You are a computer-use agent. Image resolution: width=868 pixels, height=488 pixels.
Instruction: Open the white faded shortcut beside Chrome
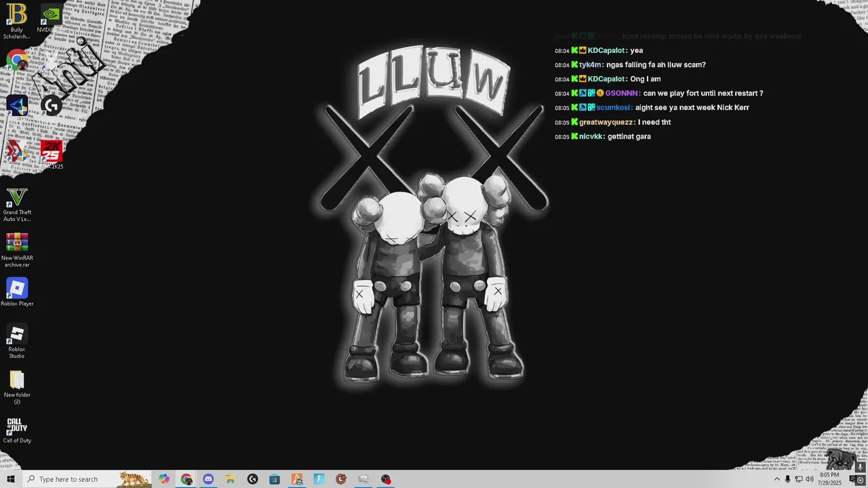(51, 60)
